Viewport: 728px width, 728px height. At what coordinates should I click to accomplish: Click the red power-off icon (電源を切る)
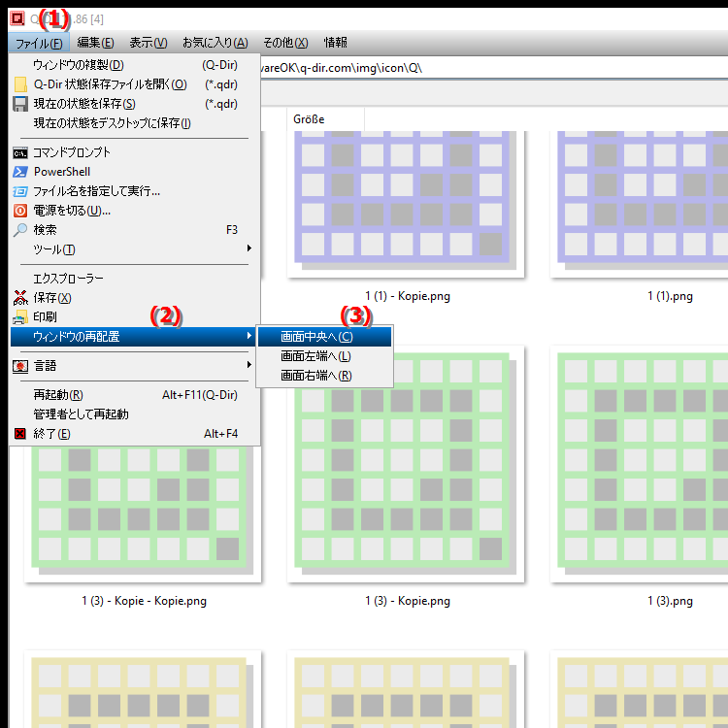[20, 211]
